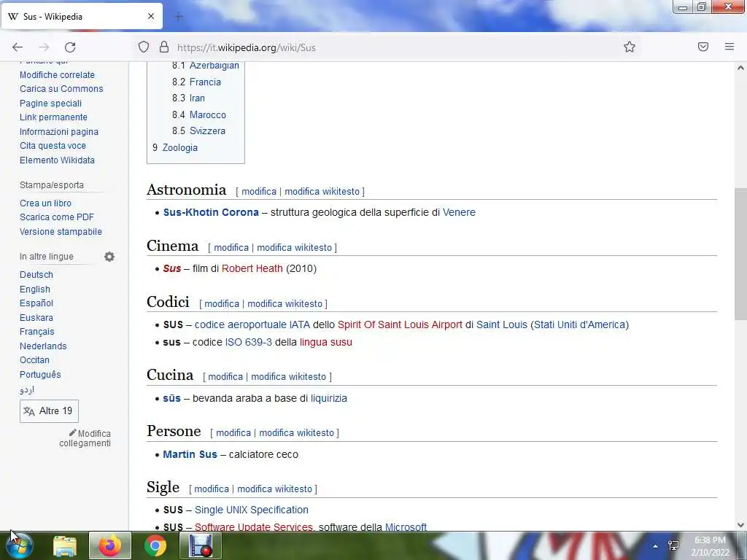Open Carica su Commons in sidebar
The height and width of the screenshot is (560, 747).
click(61, 88)
